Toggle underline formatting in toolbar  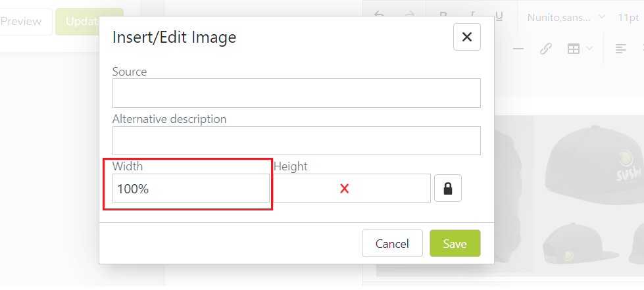(499, 16)
